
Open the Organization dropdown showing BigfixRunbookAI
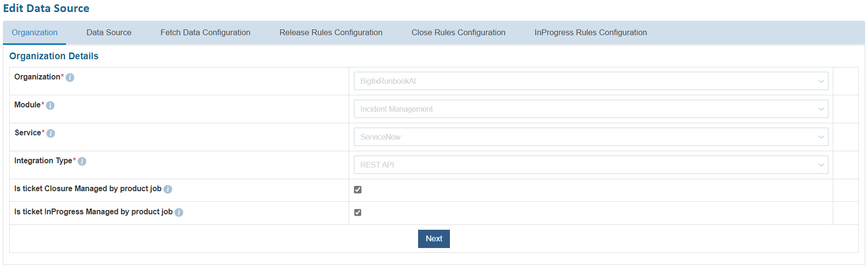(591, 81)
